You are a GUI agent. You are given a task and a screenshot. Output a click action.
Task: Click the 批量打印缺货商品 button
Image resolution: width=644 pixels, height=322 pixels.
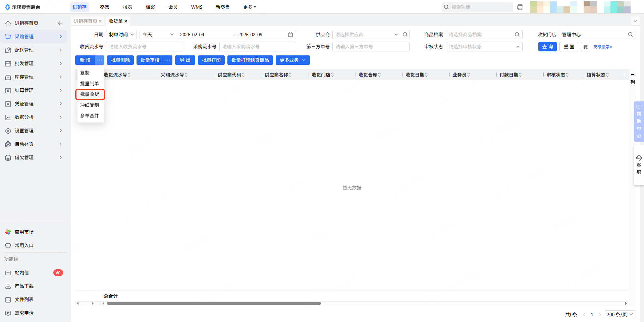click(x=250, y=60)
